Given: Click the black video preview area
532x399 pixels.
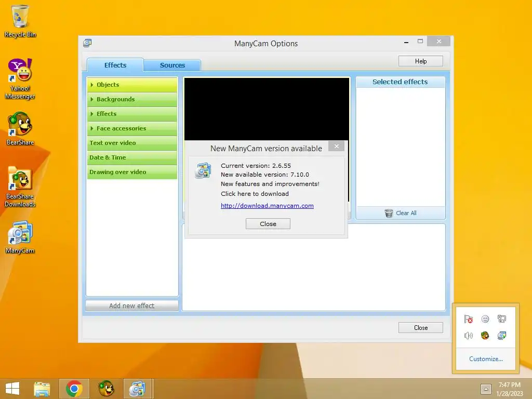Looking at the screenshot, I should tap(267, 109).
